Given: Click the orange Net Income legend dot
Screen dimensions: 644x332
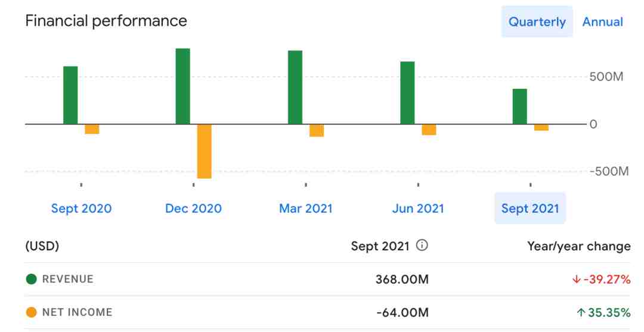Looking at the screenshot, I should tap(31, 312).
